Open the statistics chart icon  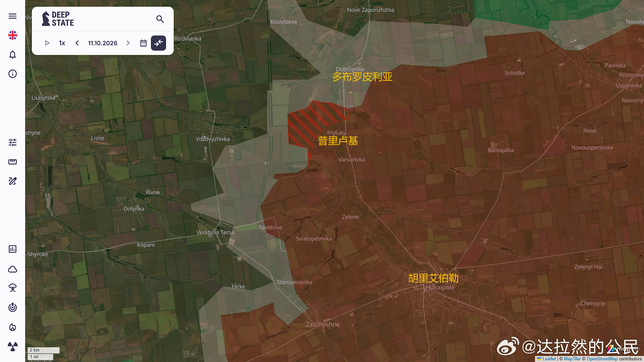pos(12,249)
